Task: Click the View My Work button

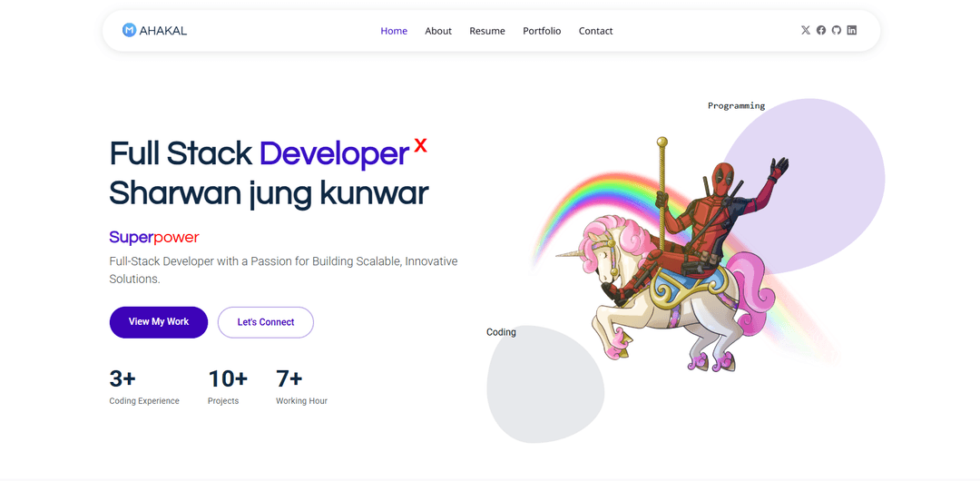Action: coord(159,322)
